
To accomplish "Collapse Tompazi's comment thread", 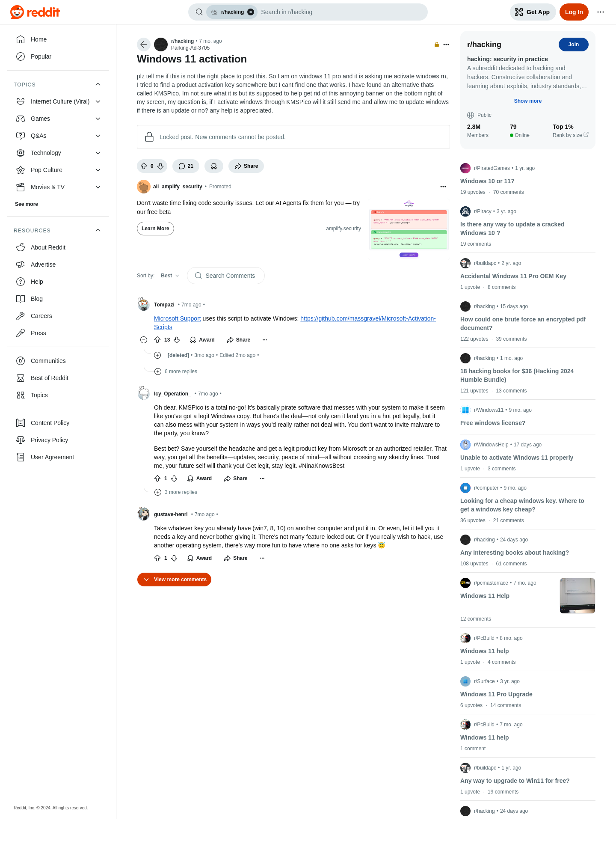I will 144,340.
